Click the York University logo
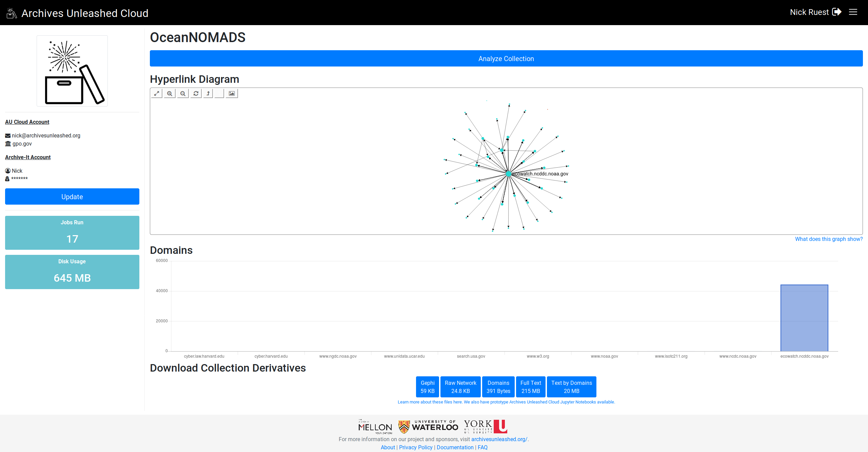This screenshot has height=452, width=868. [x=486, y=427]
